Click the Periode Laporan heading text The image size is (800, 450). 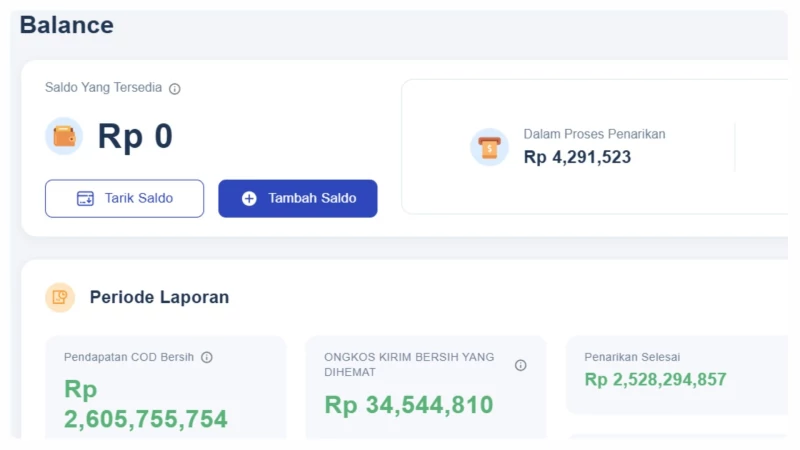pos(159,297)
